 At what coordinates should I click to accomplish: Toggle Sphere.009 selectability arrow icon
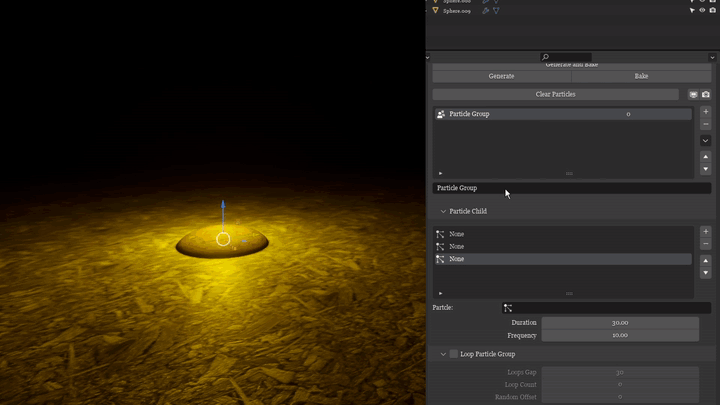pos(692,11)
